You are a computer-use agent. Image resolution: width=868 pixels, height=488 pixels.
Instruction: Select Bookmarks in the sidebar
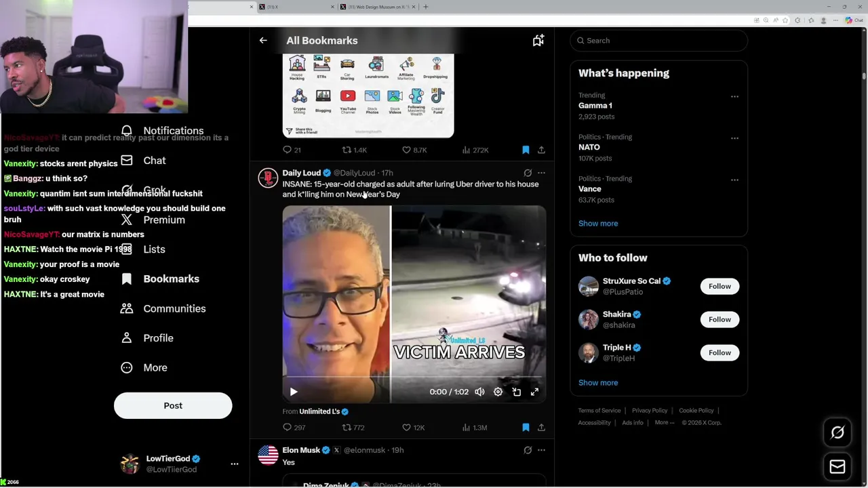point(160,279)
